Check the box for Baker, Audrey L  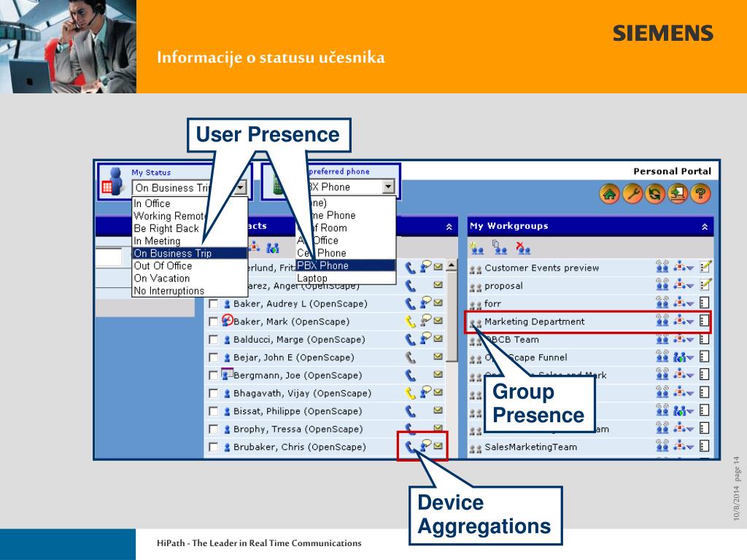pos(214,304)
